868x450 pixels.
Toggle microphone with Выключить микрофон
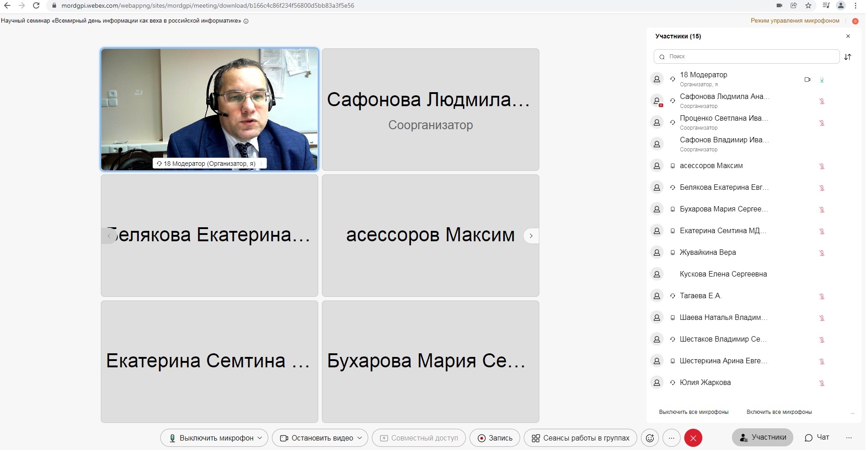pyautogui.click(x=210, y=438)
